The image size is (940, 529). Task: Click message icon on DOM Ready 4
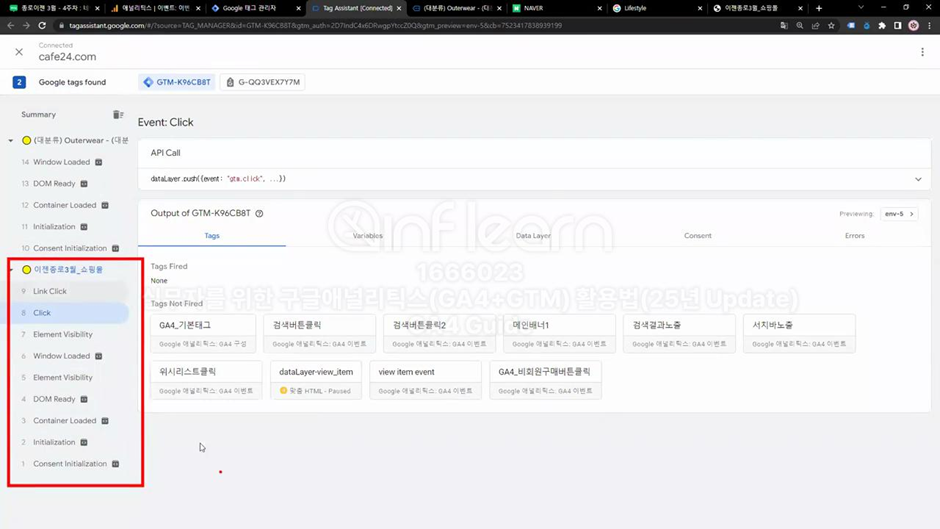[84, 399]
